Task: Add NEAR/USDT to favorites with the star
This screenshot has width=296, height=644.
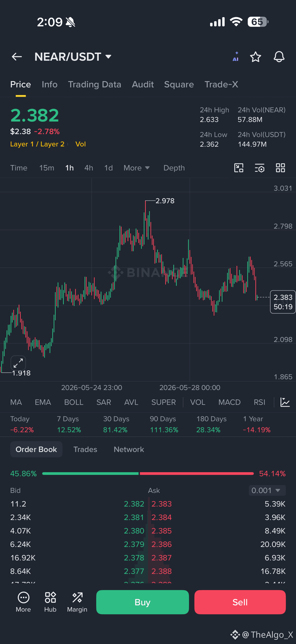Action: (255, 57)
